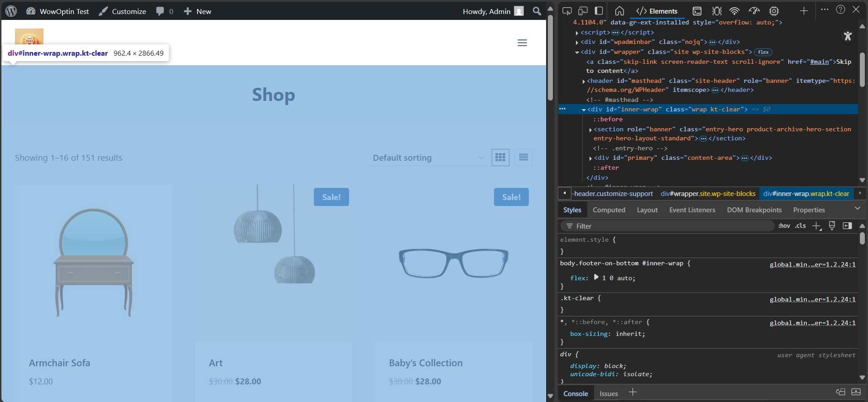Open the Console tool terminal icon
Image resolution: width=868 pixels, height=402 pixels.
[x=697, y=11]
